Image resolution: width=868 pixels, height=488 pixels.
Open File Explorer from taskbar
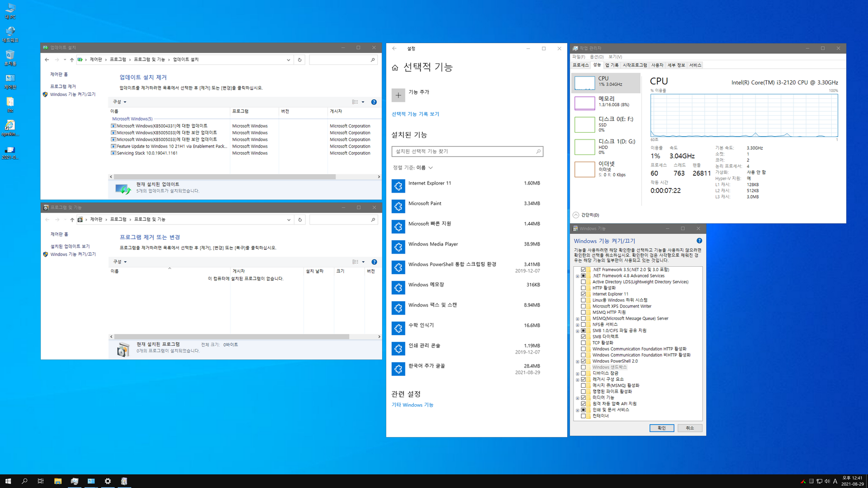tap(58, 481)
